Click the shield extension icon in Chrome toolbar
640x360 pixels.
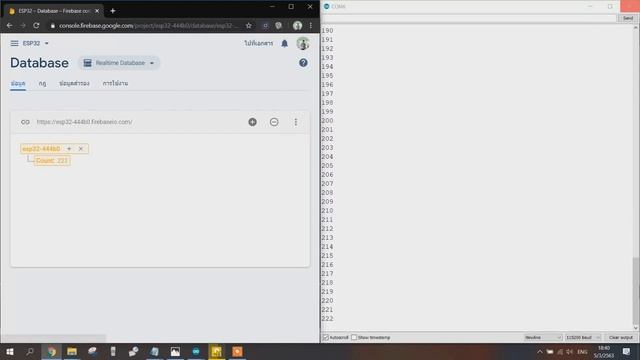(x=279, y=25)
